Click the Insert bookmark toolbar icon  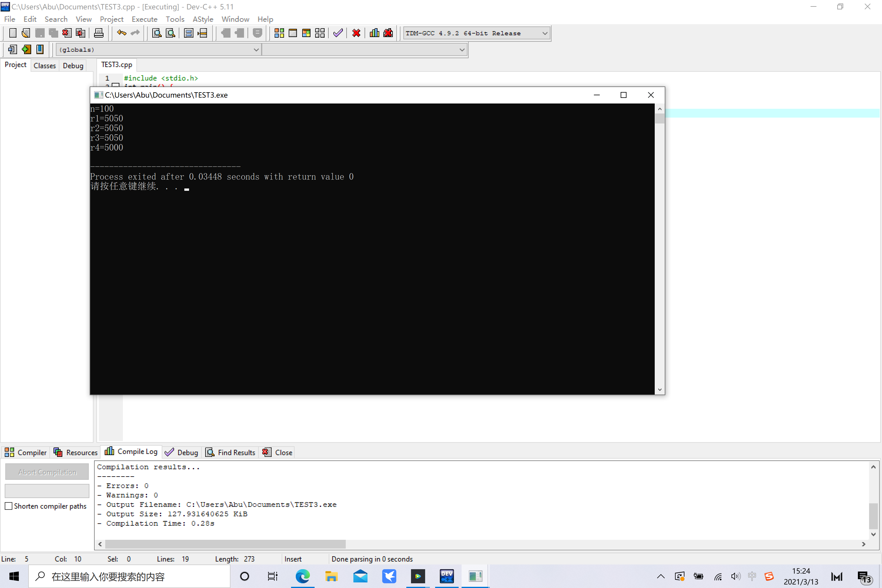click(x=26, y=49)
